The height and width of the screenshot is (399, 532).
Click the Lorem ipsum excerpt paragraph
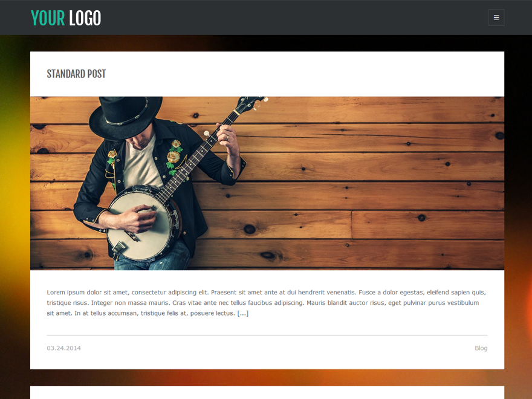click(267, 303)
